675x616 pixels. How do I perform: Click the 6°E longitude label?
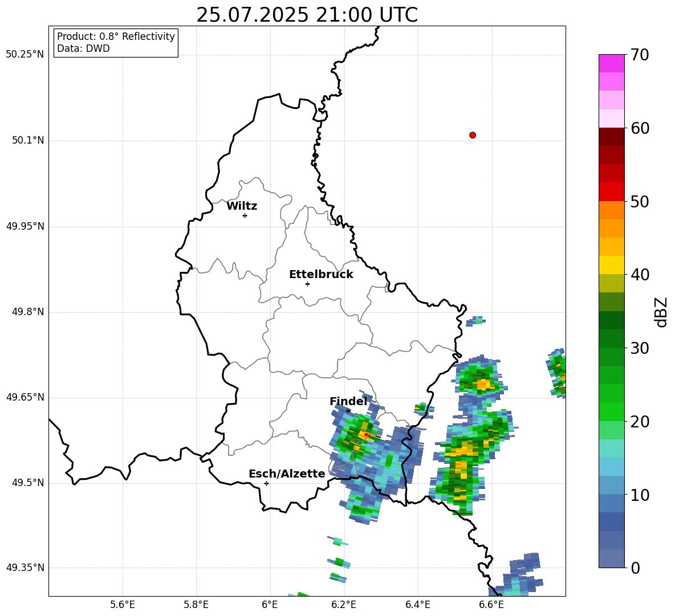270,605
